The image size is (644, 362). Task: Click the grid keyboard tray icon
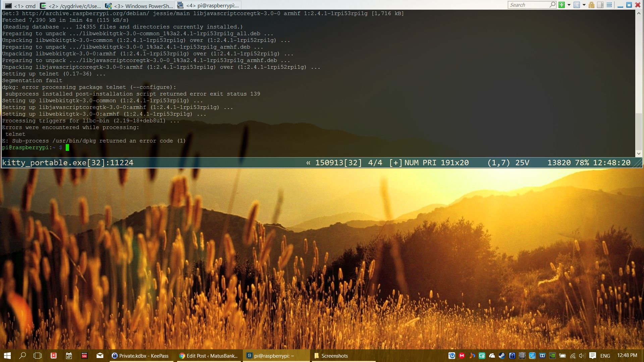click(522, 356)
